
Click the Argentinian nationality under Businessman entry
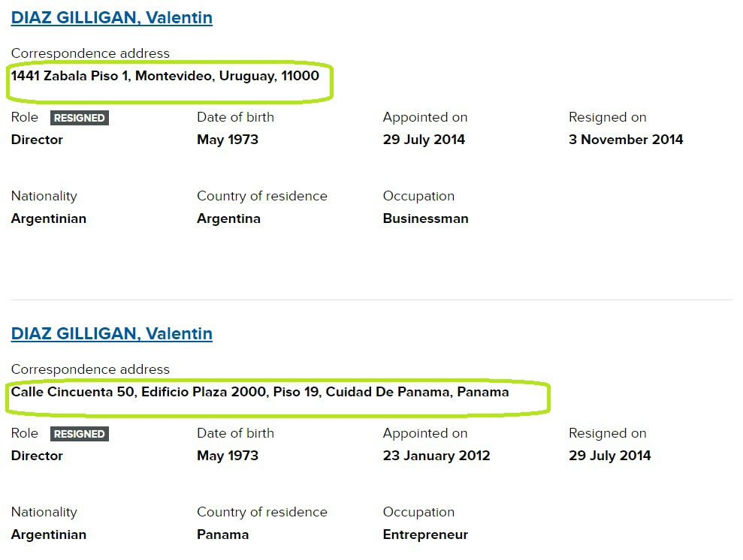[49, 218]
